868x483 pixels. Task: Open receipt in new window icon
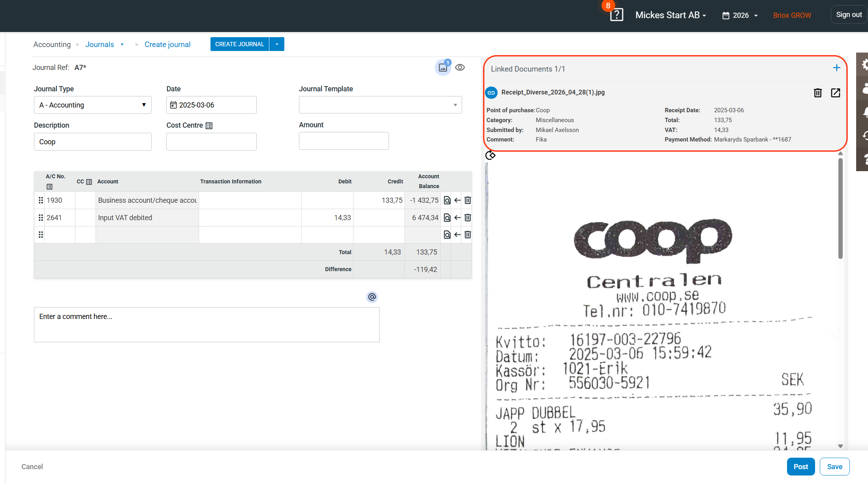835,93
